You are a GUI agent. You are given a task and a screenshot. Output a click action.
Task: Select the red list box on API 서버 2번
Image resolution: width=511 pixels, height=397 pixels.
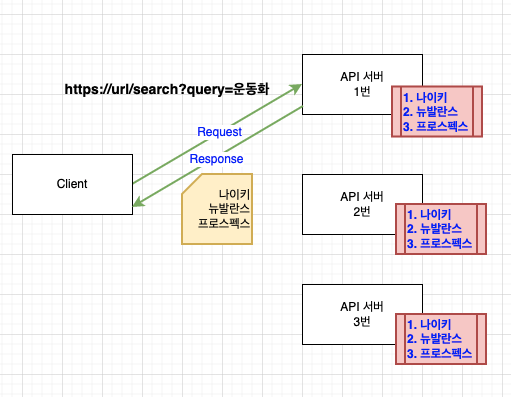coord(441,229)
